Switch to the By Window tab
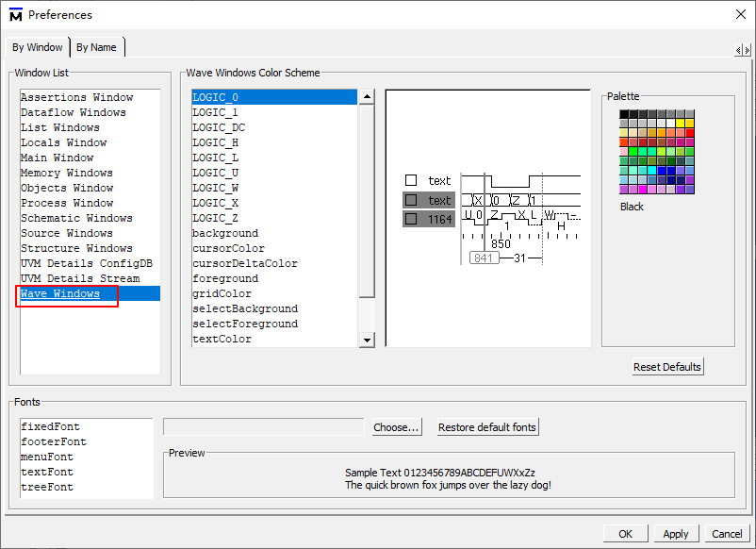This screenshot has width=756, height=549. tap(37, 46)
